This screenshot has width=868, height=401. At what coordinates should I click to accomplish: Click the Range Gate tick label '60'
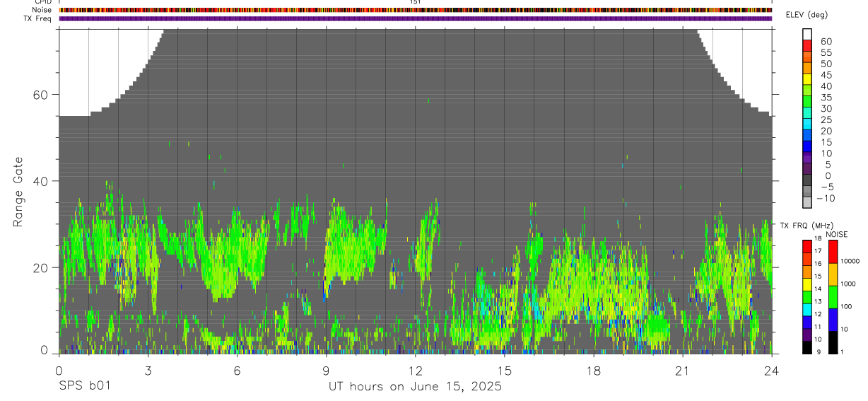(x=41, y=95)
